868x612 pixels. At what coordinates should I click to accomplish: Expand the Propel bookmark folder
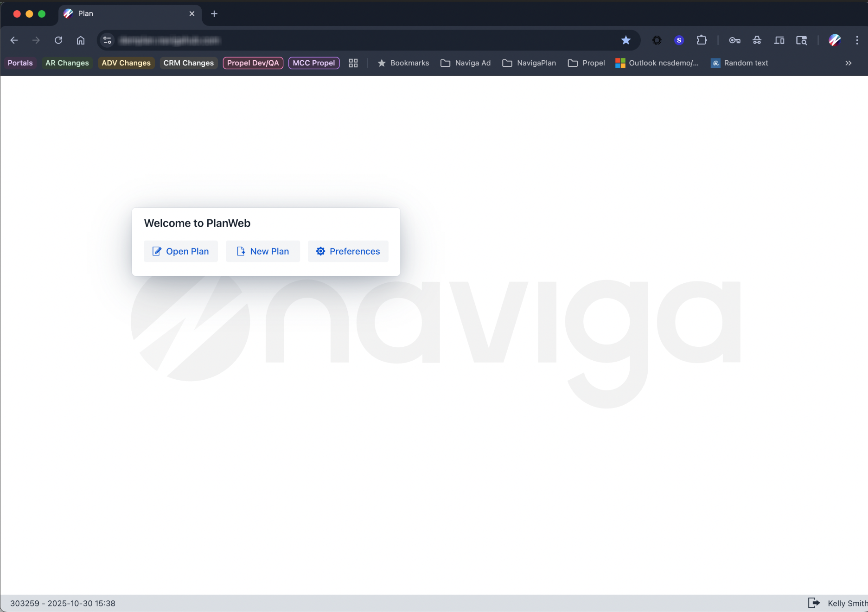click(x=587, y=63)
